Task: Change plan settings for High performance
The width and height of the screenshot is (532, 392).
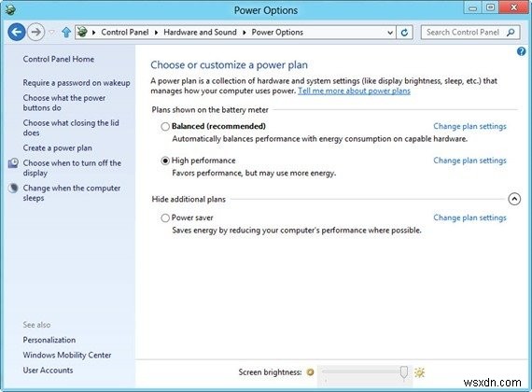Action: [x=469, y=161]
